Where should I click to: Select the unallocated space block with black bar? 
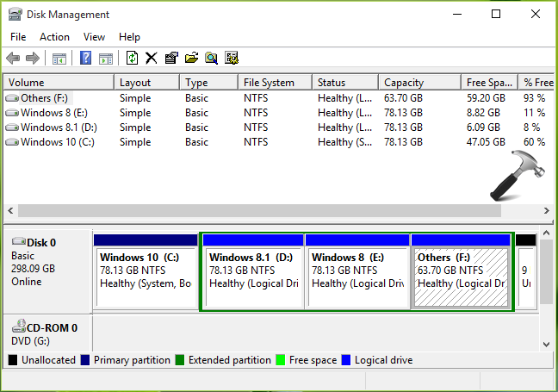526,271
